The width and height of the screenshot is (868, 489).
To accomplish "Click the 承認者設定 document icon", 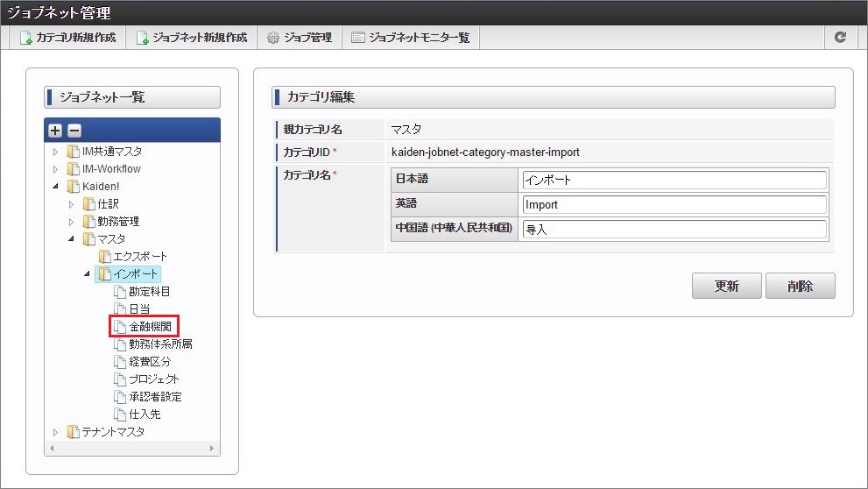I will [x=120, y=396].
